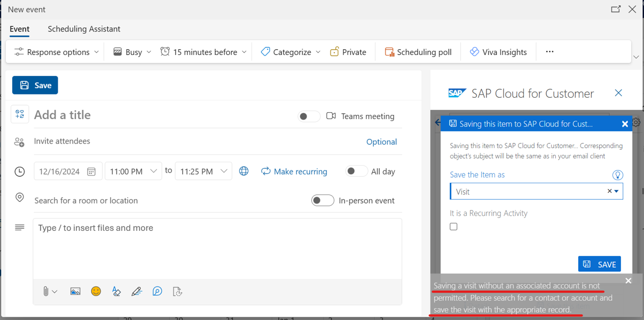Click the attachment dropdown chevron
The width and height of the screenshot is (644, 320).
point(54,292)
